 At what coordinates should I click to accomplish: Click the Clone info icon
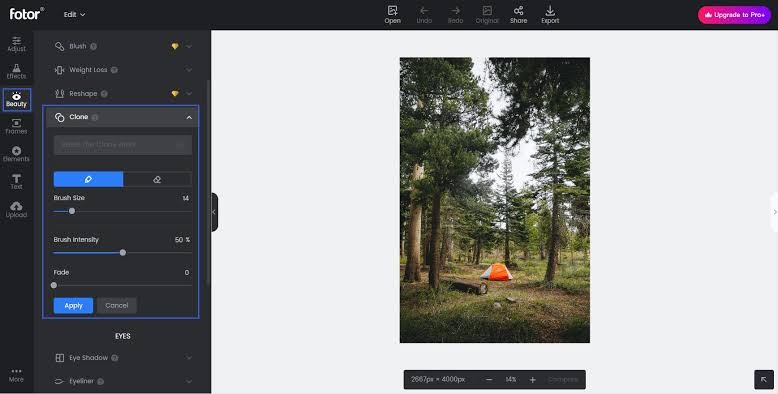95,117
